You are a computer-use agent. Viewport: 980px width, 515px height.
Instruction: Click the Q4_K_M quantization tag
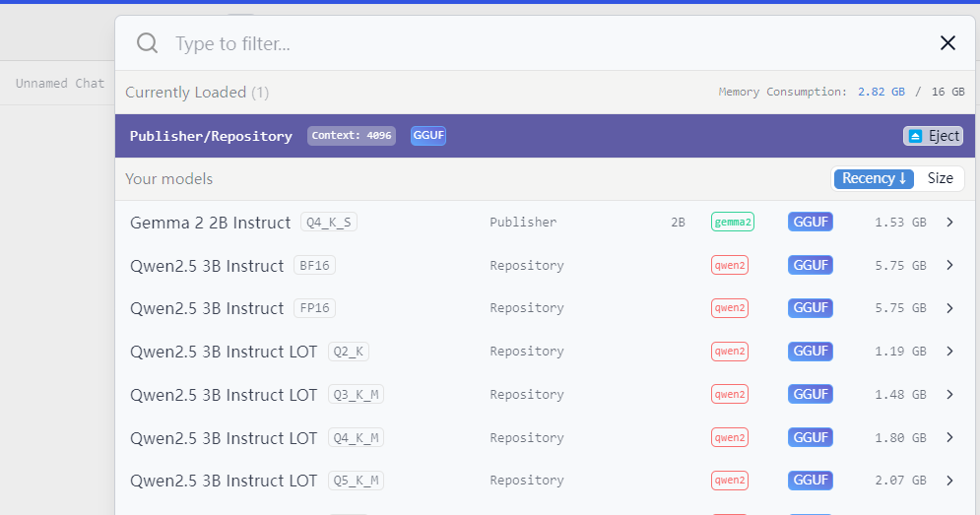[x=356, y=437]
